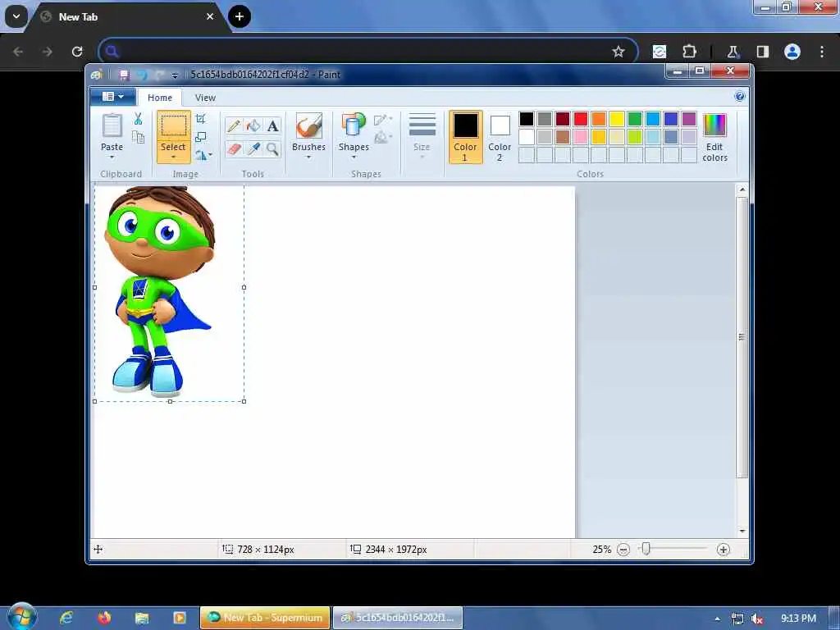This screenshot has height=630, width=840.
Task: Click the zoom in plus button
Action: coord(724,550)
